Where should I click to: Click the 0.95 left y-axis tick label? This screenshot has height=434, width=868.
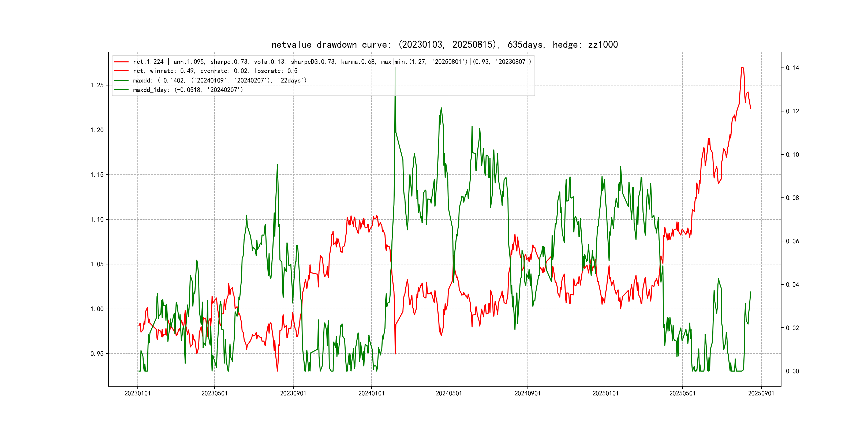click(97, 353)
